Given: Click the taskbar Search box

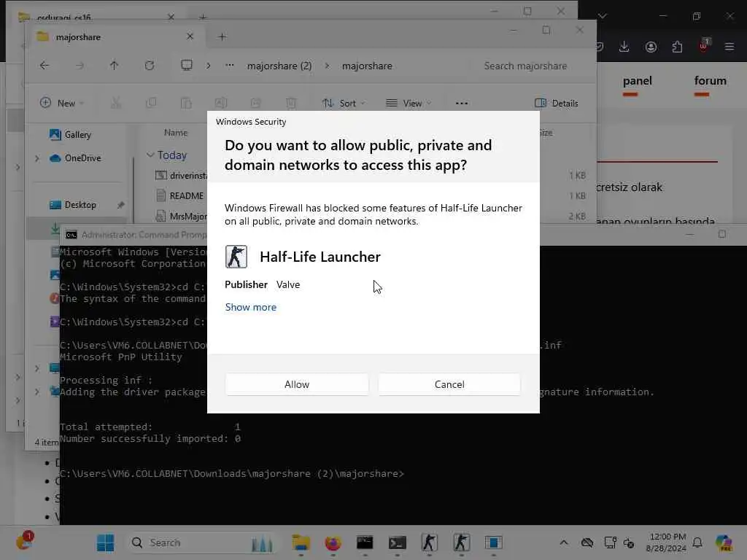Looking at the screenshot, I should point(204,542).
